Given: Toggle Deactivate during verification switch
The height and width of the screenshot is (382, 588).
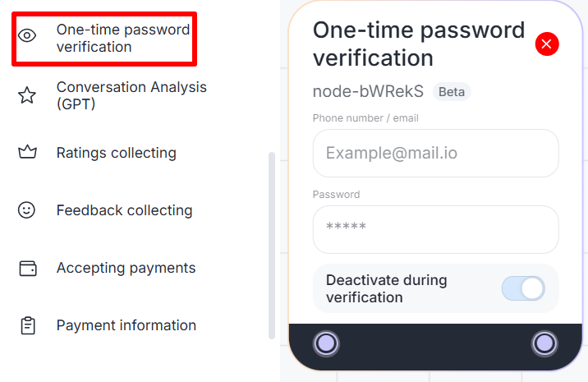Looking at the screenshot, I should click(x=523, y=288).
